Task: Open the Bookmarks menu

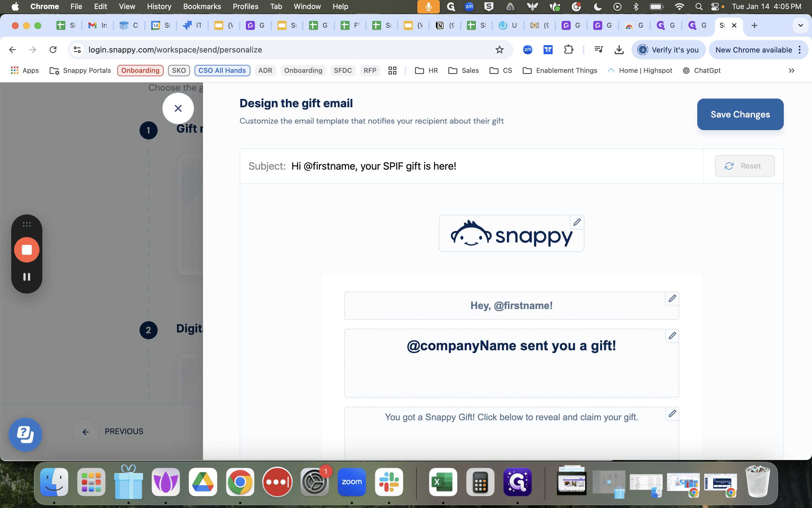Action: 202,6
